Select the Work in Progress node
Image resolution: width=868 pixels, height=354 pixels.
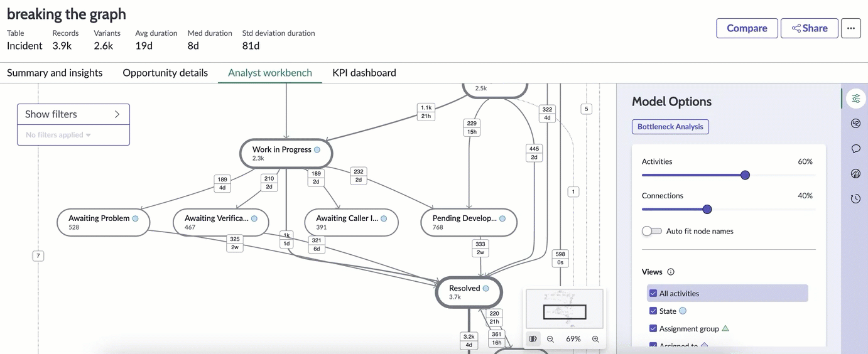click(x=286, y=153)
